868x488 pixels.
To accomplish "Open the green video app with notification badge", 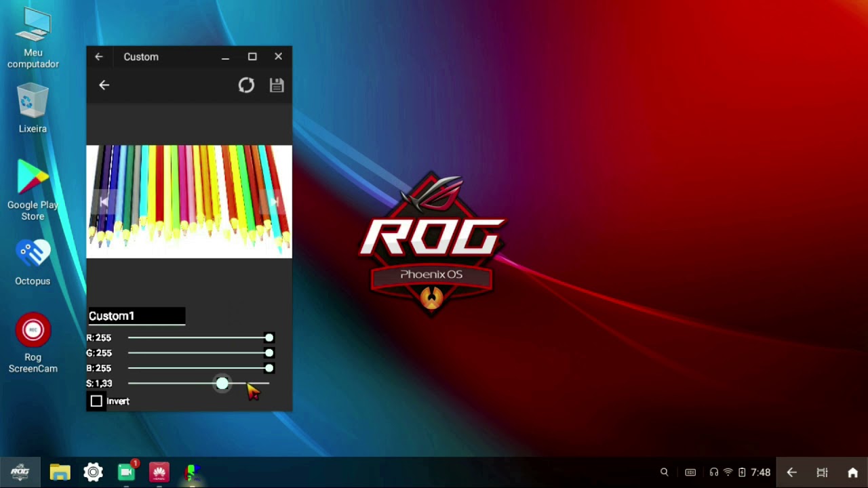I will (x=127, y=472).
